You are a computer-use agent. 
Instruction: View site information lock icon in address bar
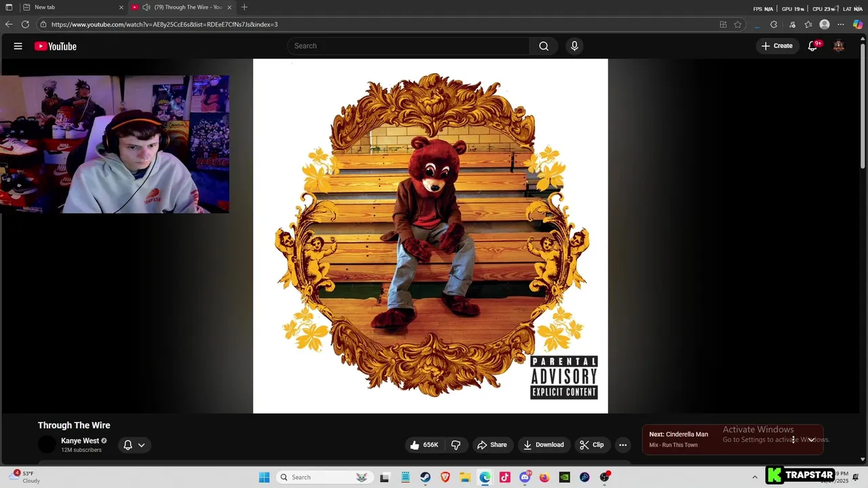pos(43,24)
